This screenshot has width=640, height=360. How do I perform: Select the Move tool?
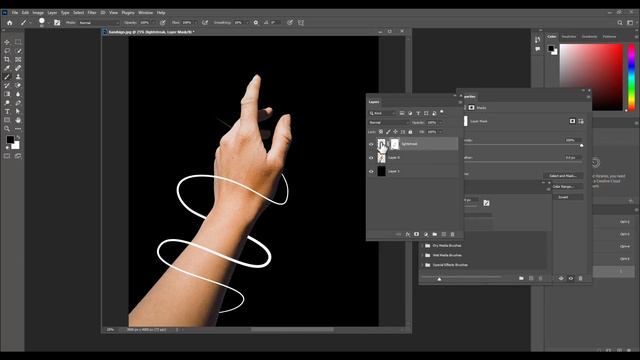(x=7, y=42)
